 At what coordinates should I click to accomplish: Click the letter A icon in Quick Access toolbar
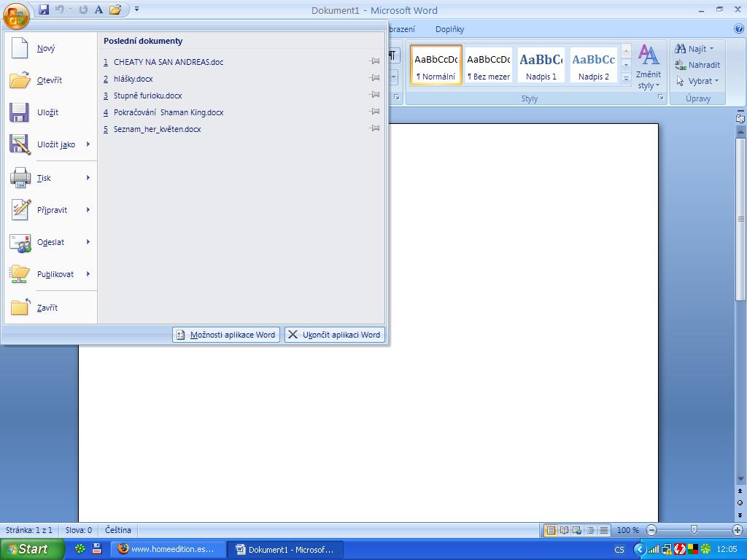tap(98, 9)
